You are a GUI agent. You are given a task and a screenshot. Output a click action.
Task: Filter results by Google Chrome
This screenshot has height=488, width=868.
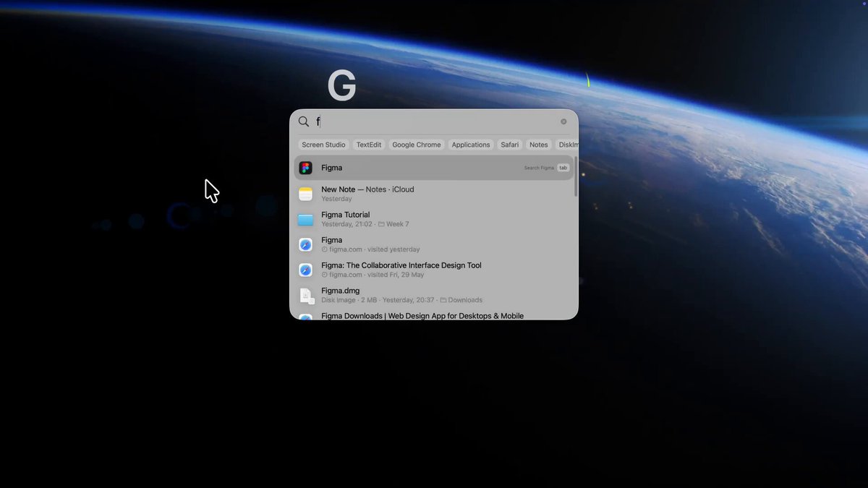coord(417,145)
